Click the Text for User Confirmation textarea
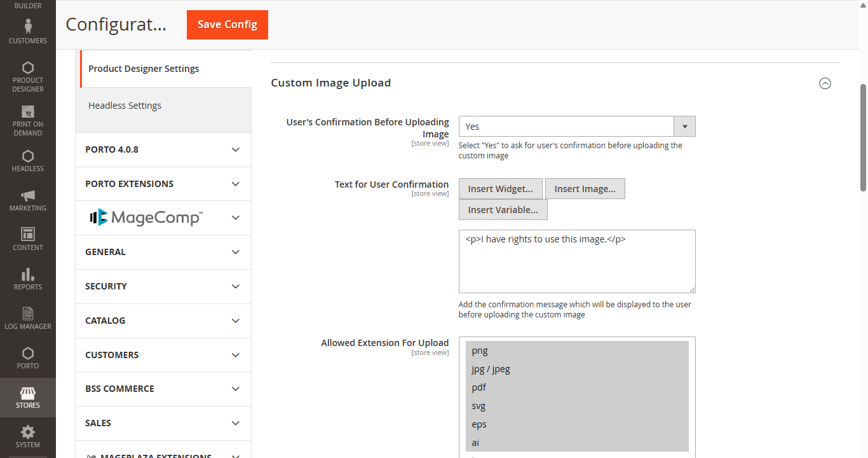Screen dimensions: 868x458 (576, 261)
